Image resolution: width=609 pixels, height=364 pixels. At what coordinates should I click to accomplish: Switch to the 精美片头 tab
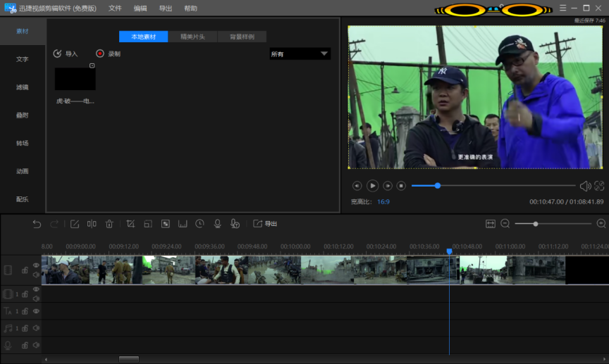click(x=193, y=37)
